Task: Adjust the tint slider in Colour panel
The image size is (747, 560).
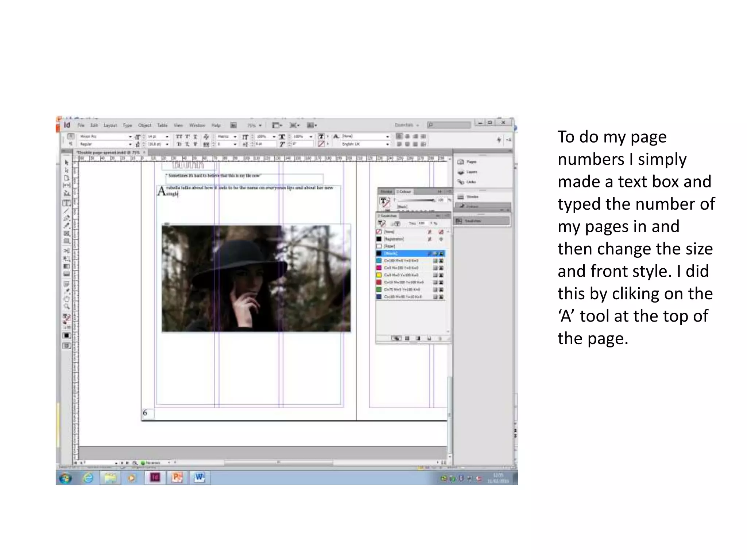Action: (x=416, y=200)
